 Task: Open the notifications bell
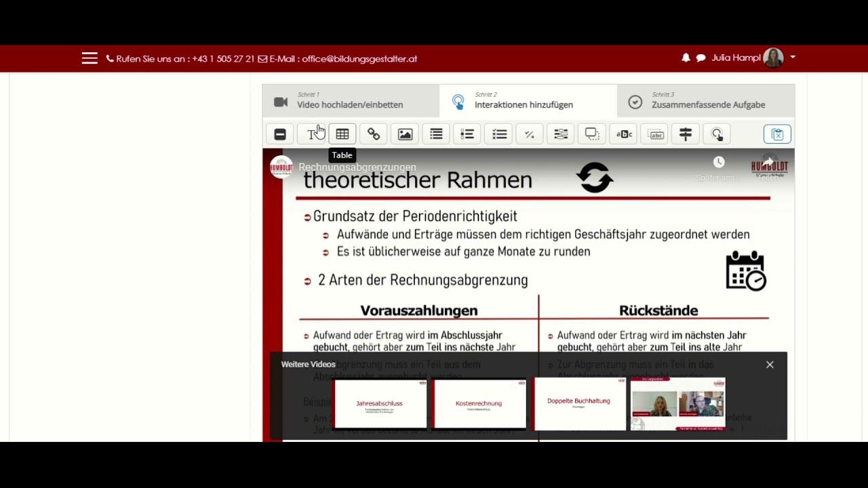click(686, 58)
